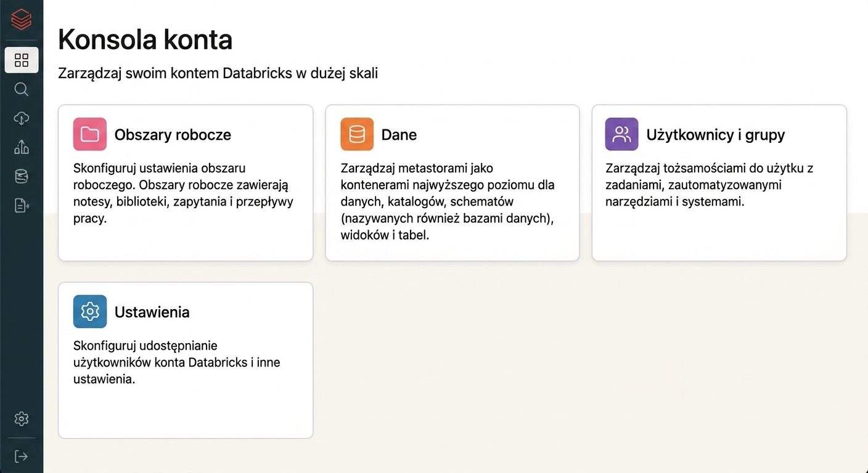Click the description starting 'Skonfiguruj udostępnianie'

point(177,362)
